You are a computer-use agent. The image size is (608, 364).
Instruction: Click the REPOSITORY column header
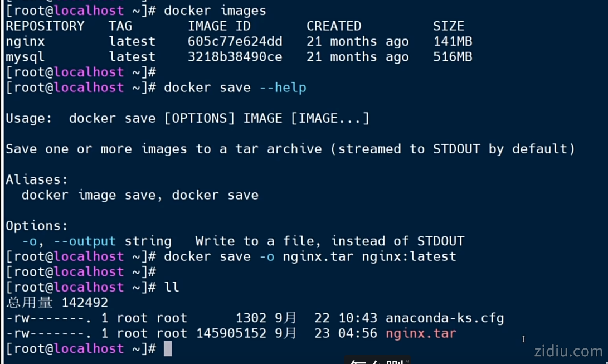pyautogui.click(x=45, y=26)
